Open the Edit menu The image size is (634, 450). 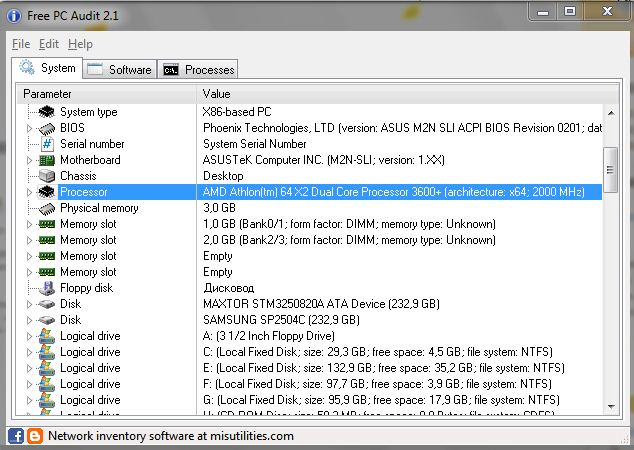coord(49,44)
